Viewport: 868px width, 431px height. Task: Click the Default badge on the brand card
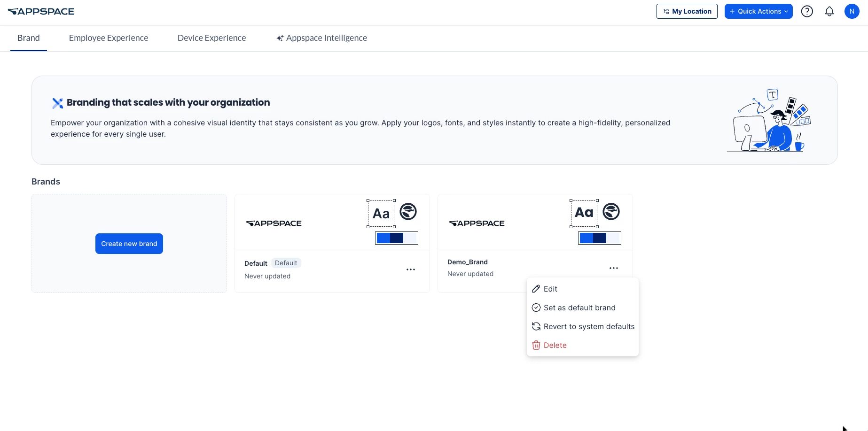pyautogui.click(x=286, y=263)
